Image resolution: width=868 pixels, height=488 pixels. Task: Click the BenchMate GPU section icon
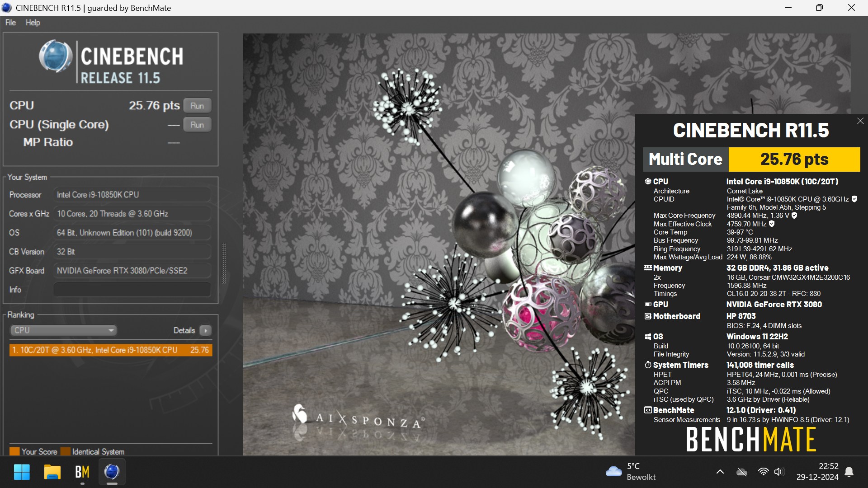click(648, 305)
